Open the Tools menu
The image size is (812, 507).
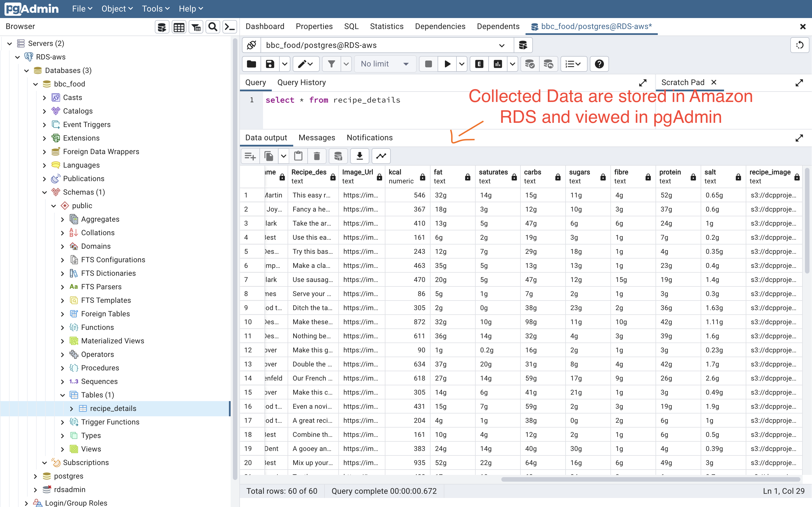(x=155, y=9)
